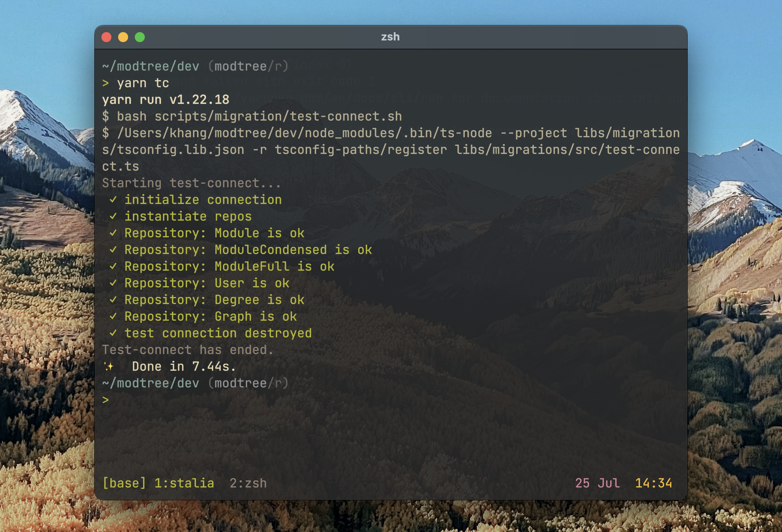Viewport: 782px width, 532px height.
Task: Click 'Repository: ModuleCondensed is ok' line
Action: 248,250
